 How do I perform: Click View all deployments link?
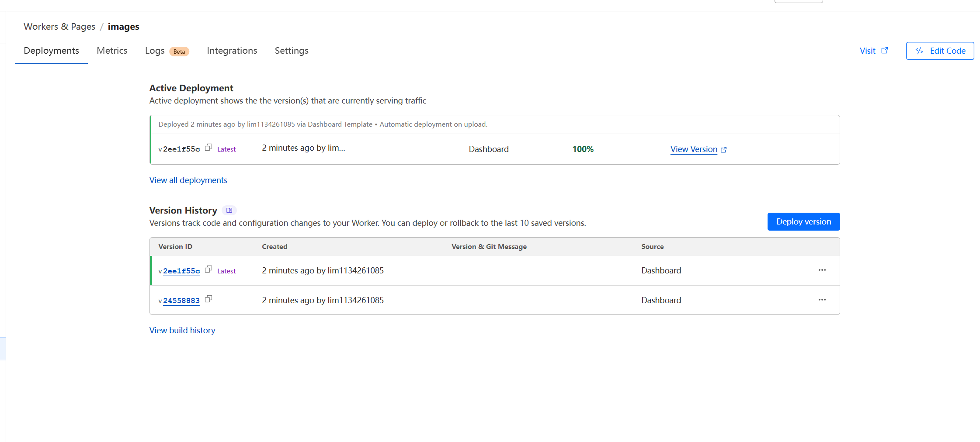point(188,180)
